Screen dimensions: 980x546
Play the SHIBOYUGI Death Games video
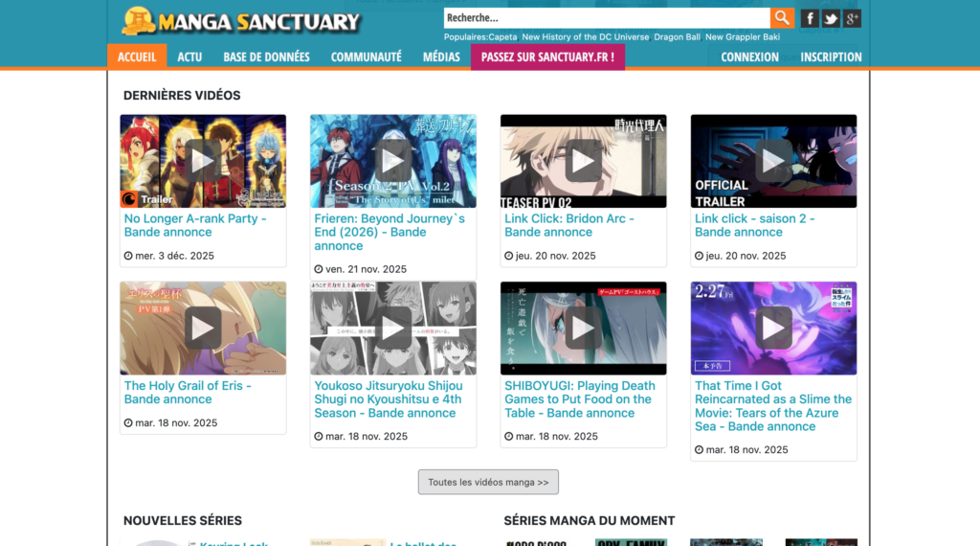coord(583,328)
